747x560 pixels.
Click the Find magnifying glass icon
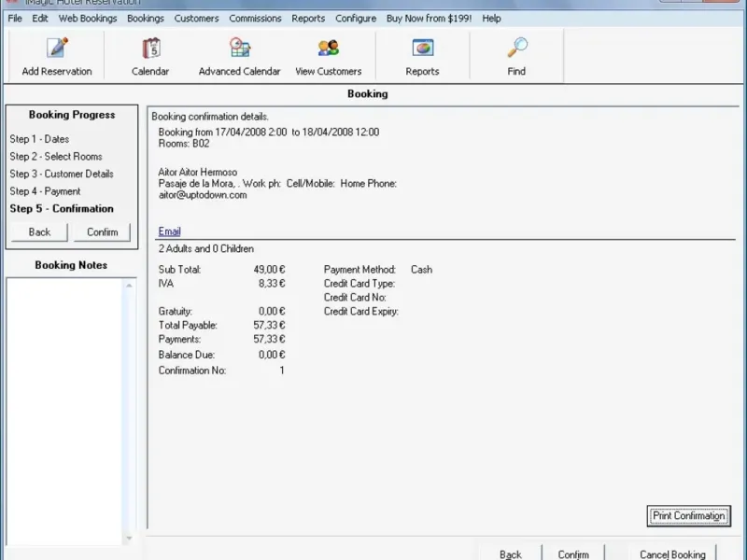tap(517, 49)
